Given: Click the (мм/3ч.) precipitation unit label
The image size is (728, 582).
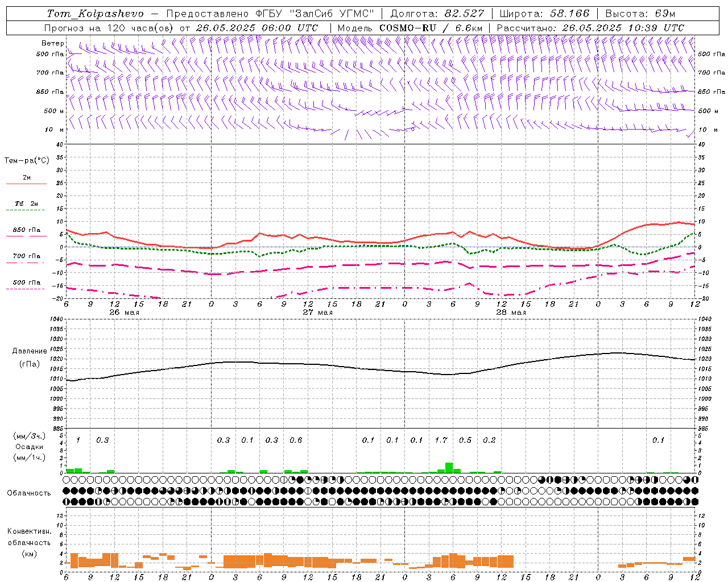Looking at the screenshot, I should click(x=30, y=436).
